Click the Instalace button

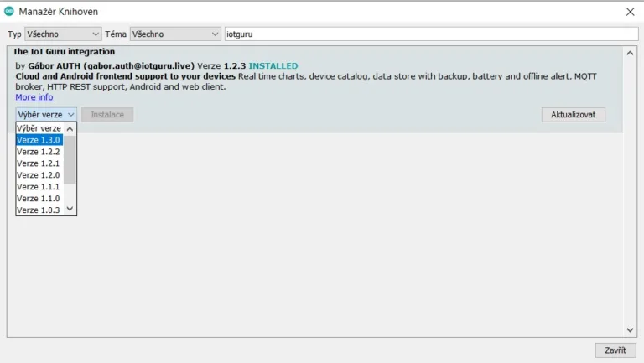click(107, 115)
